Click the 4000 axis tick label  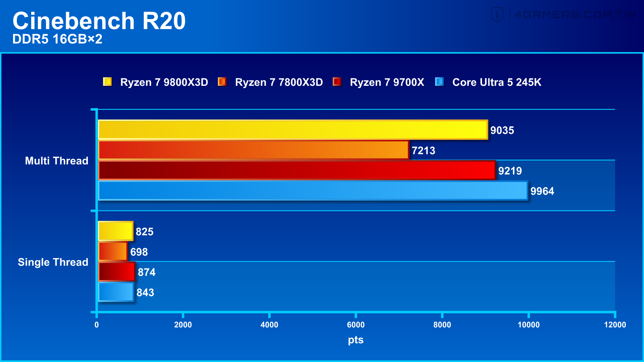click(269, 325)
